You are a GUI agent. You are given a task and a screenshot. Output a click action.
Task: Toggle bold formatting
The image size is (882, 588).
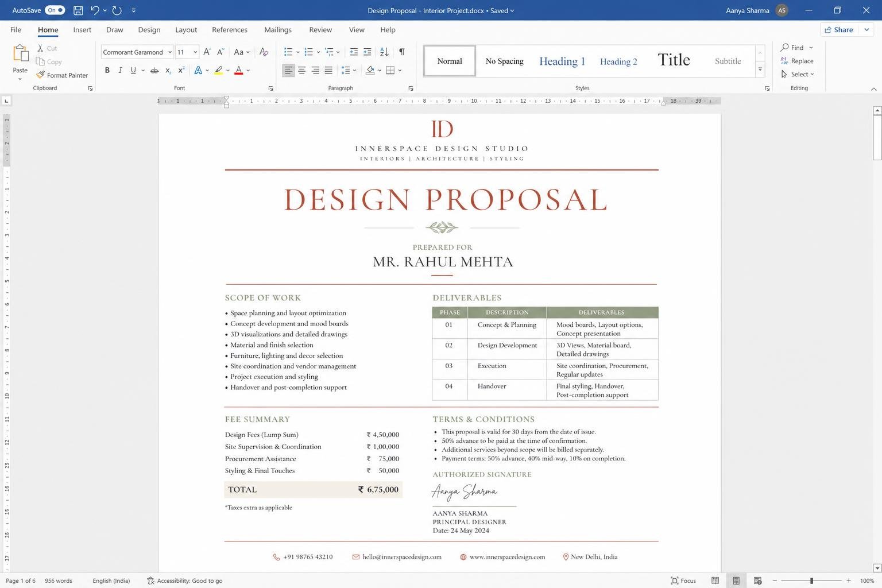click(107, 70)
